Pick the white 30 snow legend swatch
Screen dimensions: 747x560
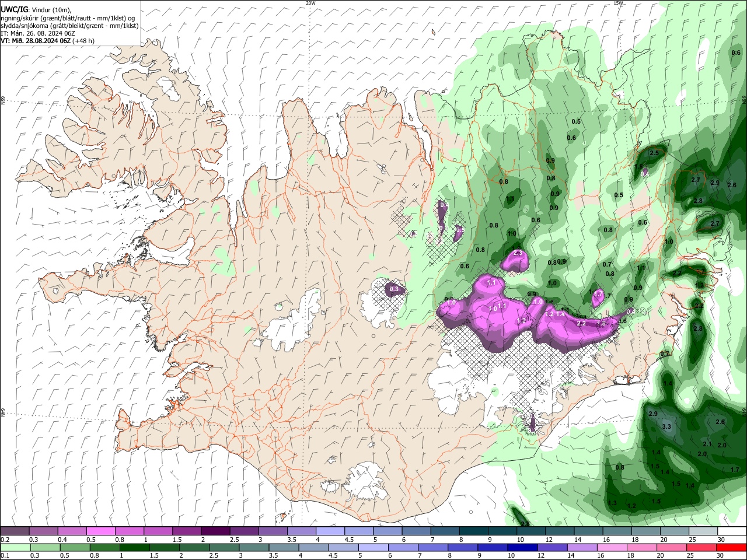coord(731,531)
